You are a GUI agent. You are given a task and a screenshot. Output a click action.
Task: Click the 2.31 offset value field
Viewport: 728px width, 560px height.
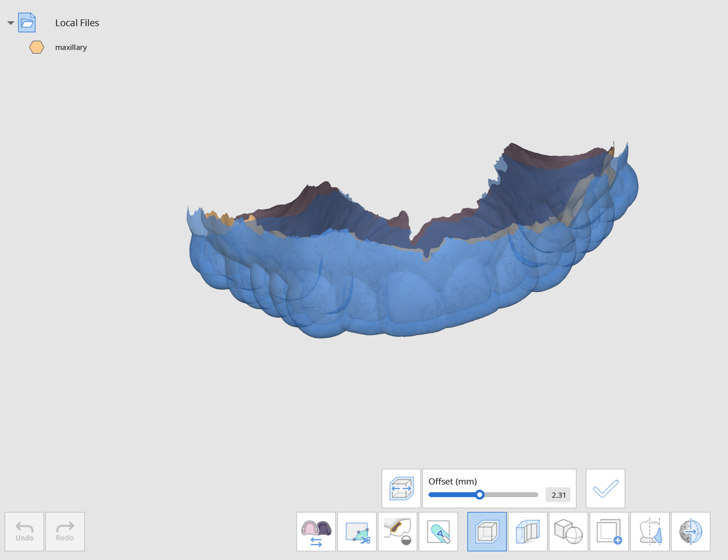pyautogui.click(x=558, y=495)
